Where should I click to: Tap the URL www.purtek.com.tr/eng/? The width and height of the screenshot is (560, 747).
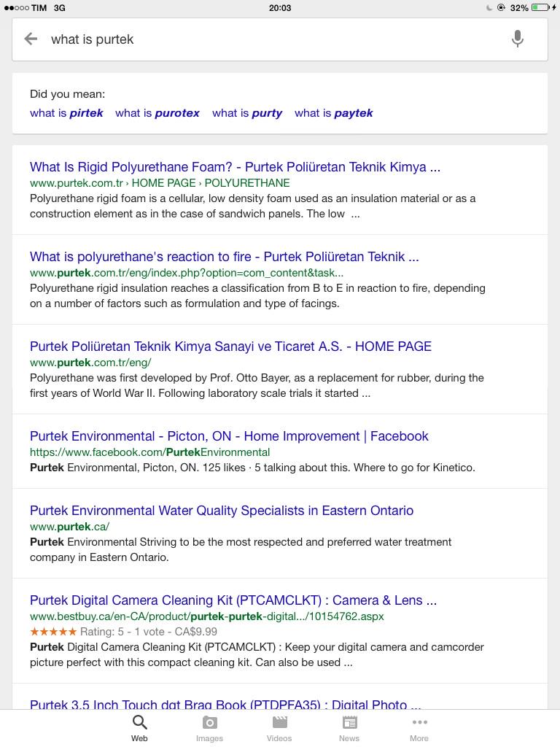click(90, 363)
